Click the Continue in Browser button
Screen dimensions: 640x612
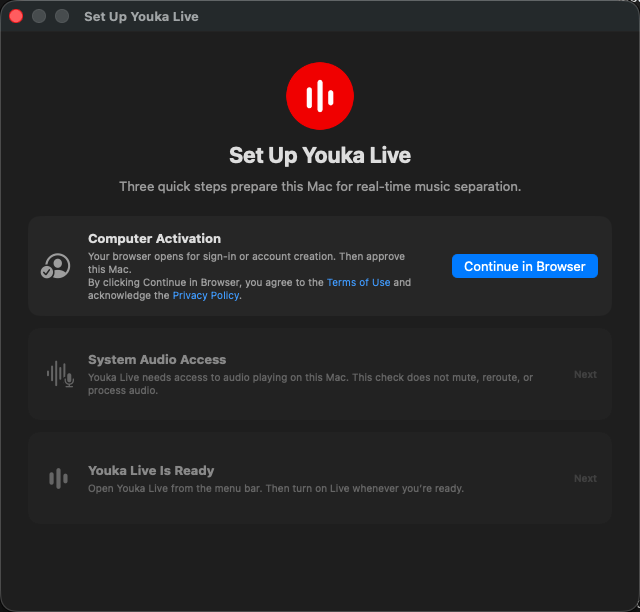pos(524,266)
